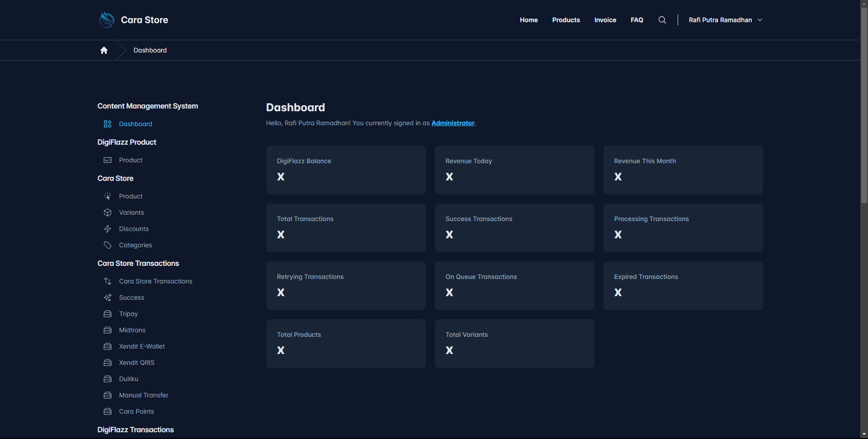This screenshot has height=439, width=868.
Task: Open the Cara Points sidebar link
Action: (137, 411)
